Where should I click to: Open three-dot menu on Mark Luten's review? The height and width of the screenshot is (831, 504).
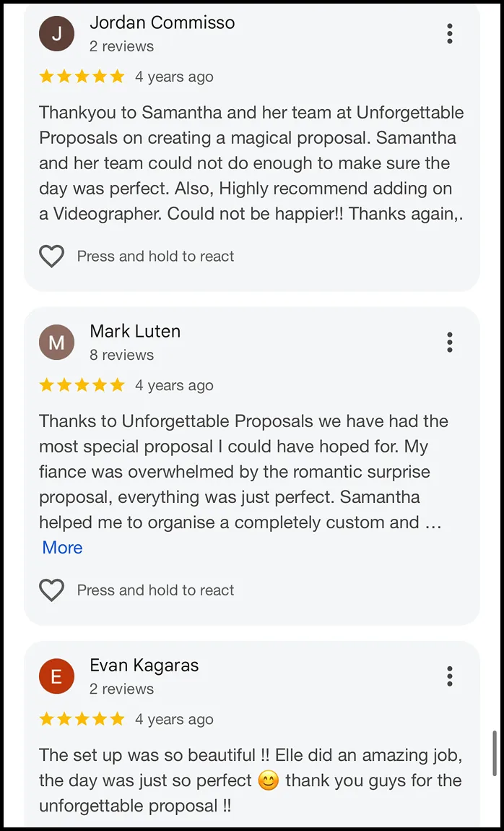449,343
